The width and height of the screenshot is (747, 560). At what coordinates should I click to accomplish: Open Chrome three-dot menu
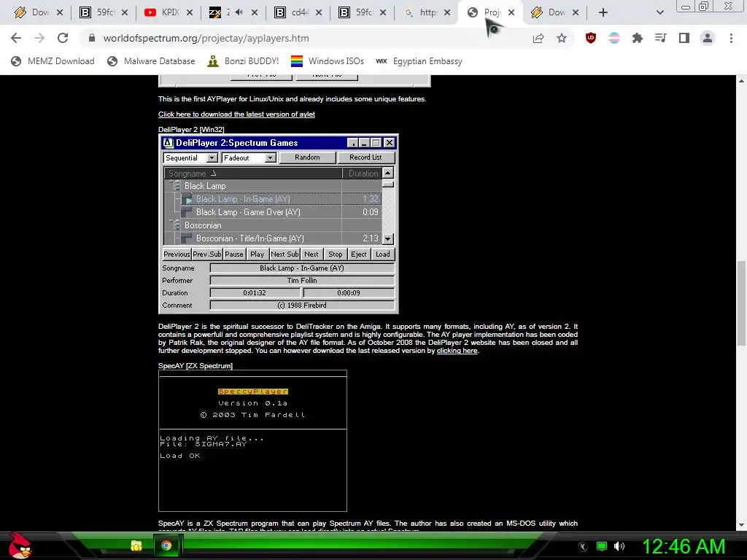(x=731, y=38)
